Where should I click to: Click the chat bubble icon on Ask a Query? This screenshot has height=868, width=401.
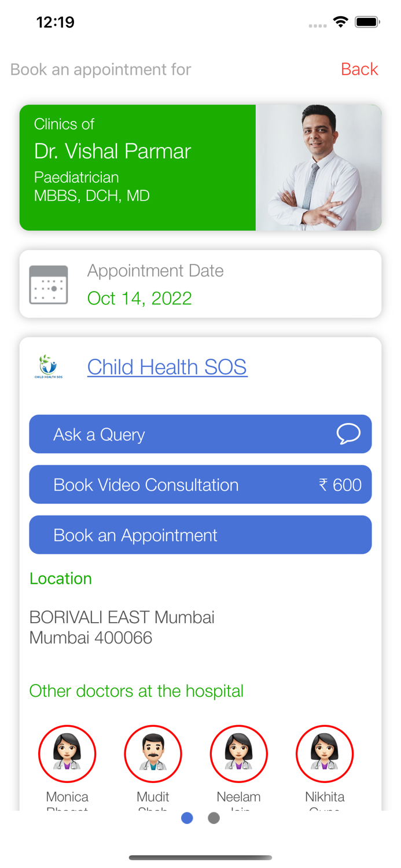click(349, 433)
